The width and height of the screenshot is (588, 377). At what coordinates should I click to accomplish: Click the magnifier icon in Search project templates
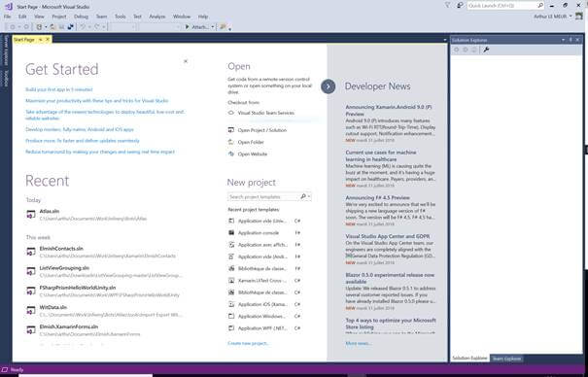[303, 196]
